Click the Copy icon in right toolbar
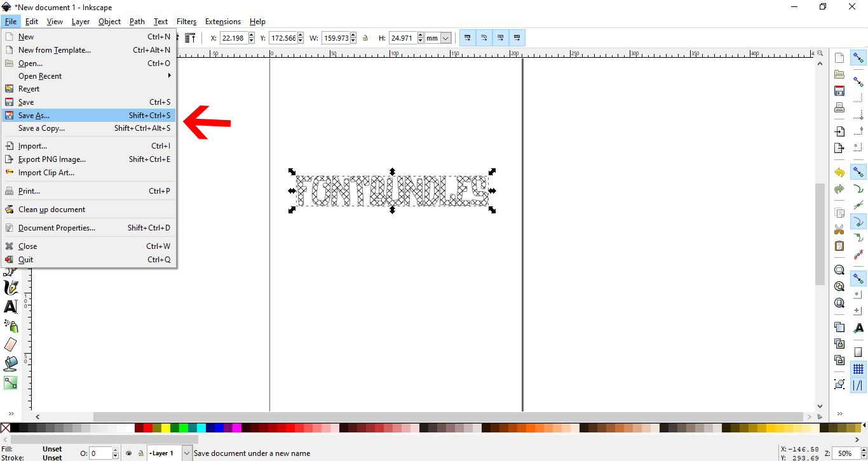This screenshot has width=868, height=461. 839,213
